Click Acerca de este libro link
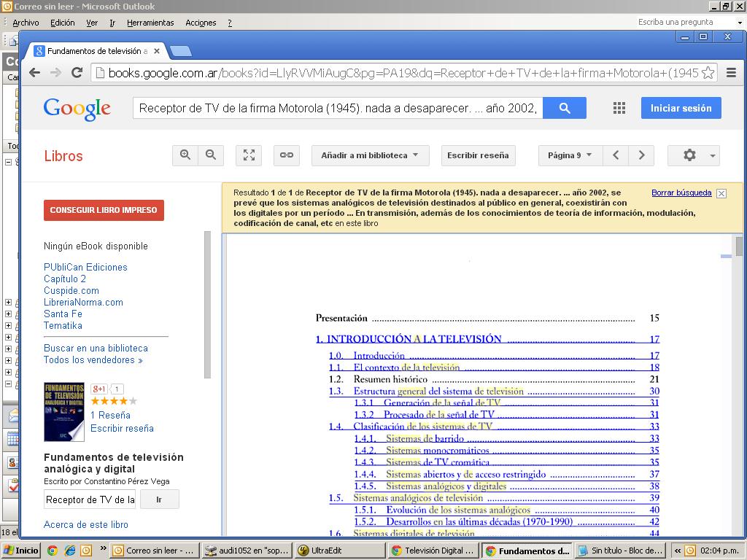The height and width of the screenshot is (560, 747). click(x=86, y=525)
